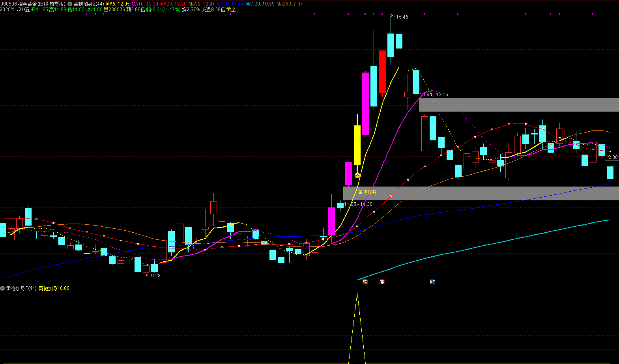The image size is (619, 364).
Task: Expand the 黄袍加身F(44) sub-indicator dropdown
Action: tap(3, 288)
